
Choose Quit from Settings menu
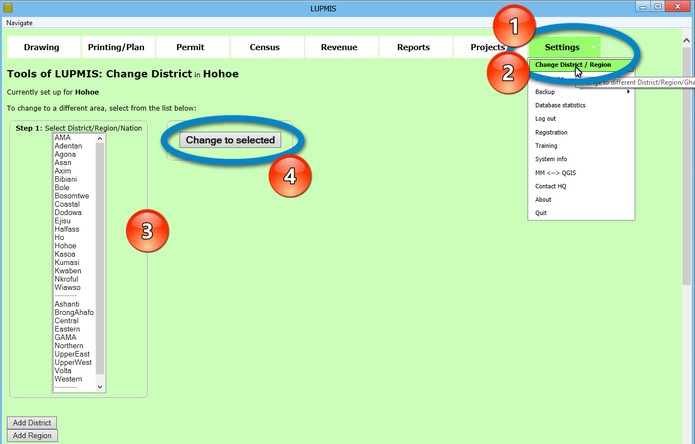click(581, 213)
